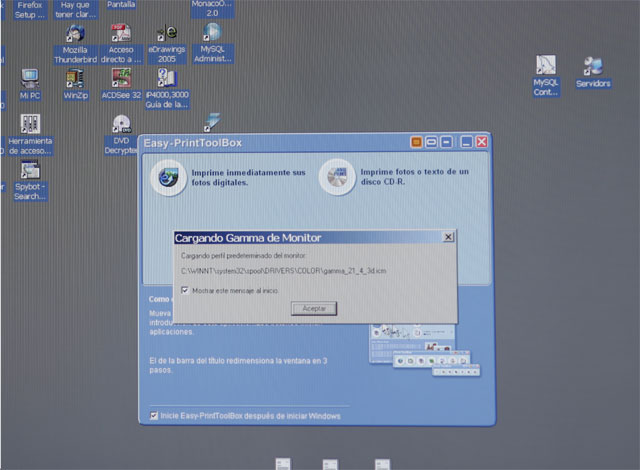Screen dimensions: 640x470
Task: Open the DVD Decrypter shortcut
Action: [x=121, y=126]
